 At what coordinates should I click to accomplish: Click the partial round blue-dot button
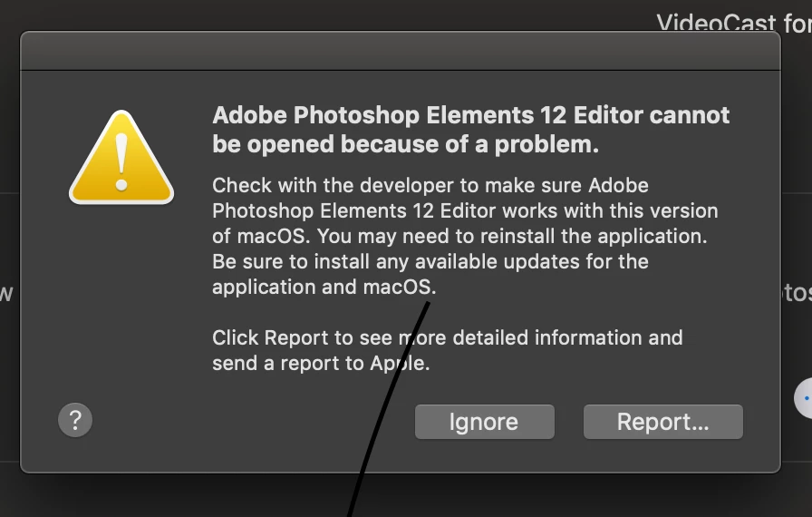tap(803, 398)
